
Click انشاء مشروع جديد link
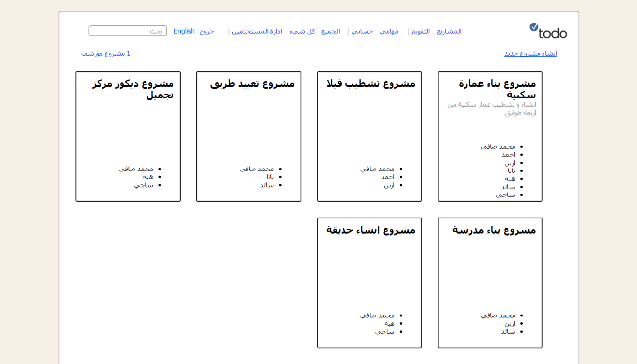click(530, 54)
